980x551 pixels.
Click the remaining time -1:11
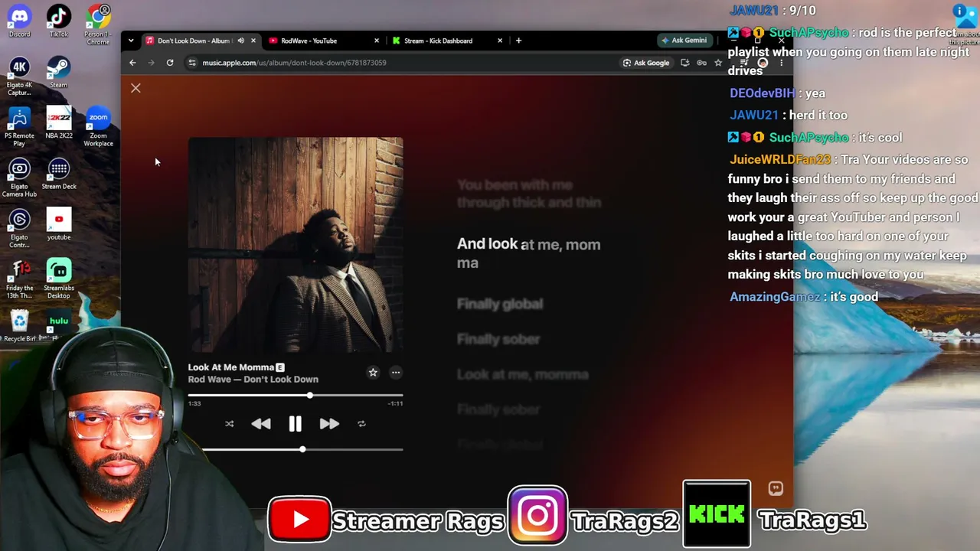(395, 403)
